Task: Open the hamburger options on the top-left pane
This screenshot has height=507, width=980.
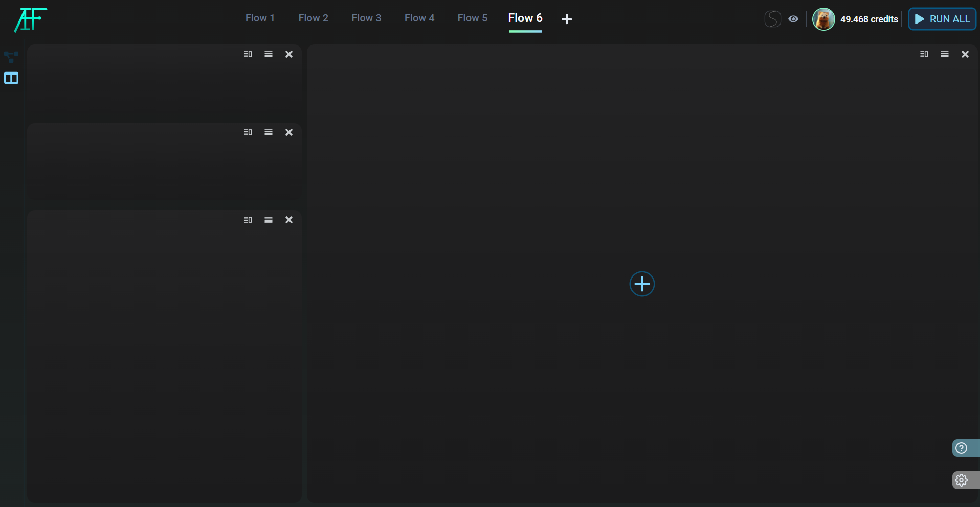Action: [268, 54]
